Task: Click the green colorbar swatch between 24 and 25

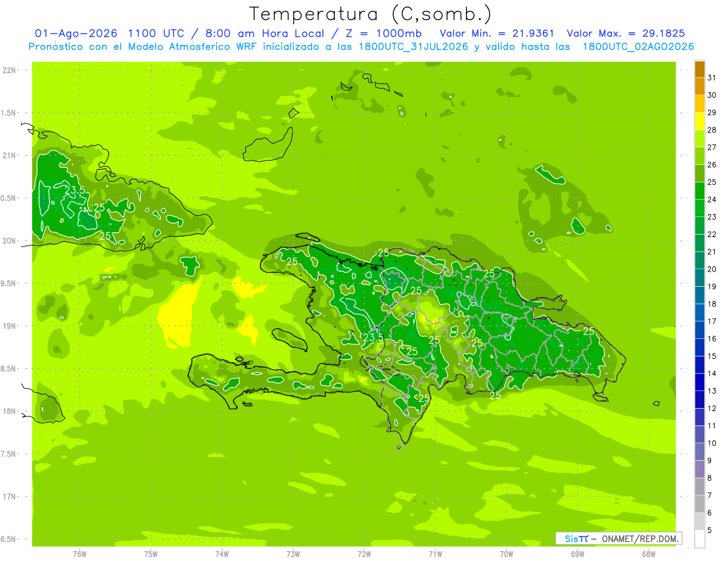Action: click(699, 191)
